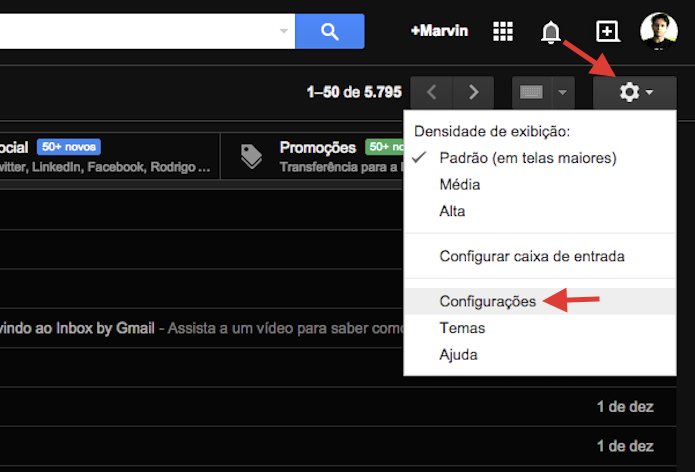
Task: Go to newer messages with left chevron
Action: (x=431, y=92)
